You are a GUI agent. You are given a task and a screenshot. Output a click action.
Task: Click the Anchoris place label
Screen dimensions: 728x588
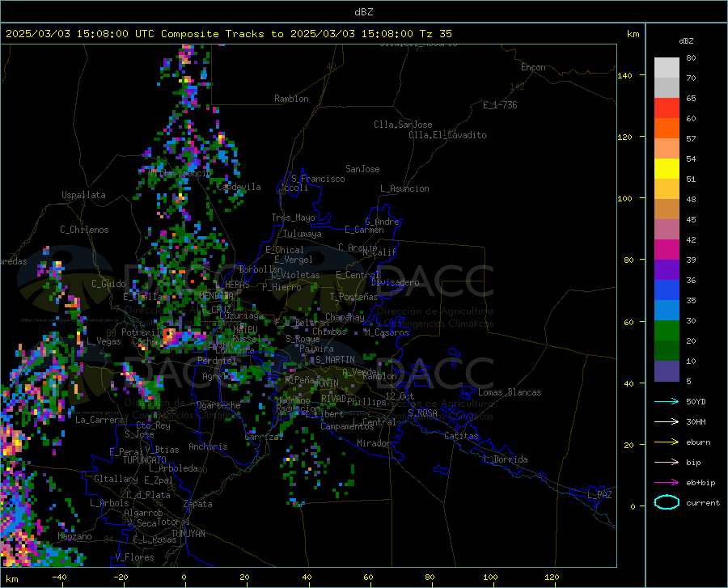click(x=208, y=446)
